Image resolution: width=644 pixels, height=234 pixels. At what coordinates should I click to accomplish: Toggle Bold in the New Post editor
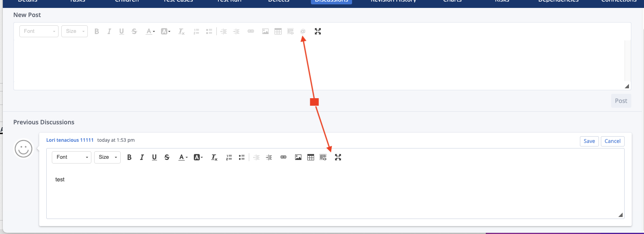point(97,31)
